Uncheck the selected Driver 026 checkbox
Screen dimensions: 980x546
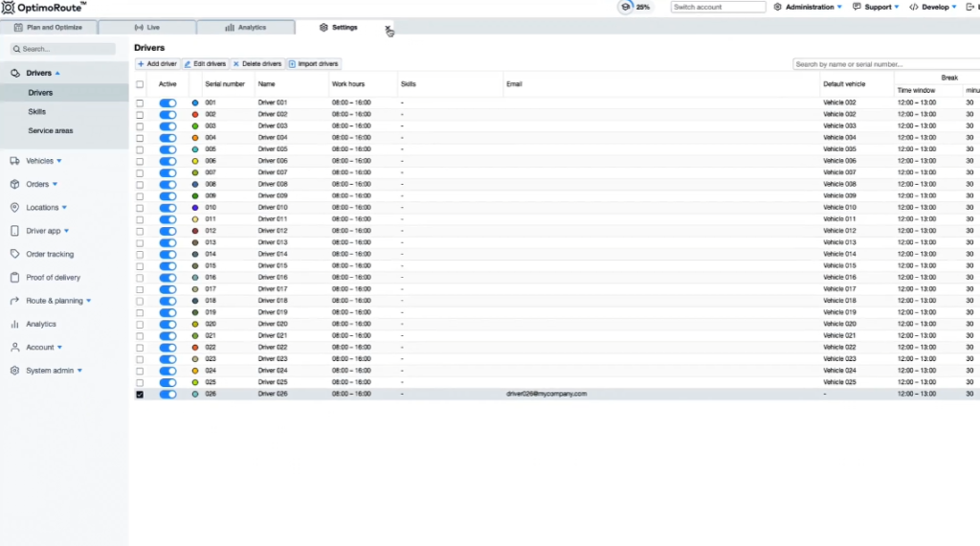[x=140, y=394]
